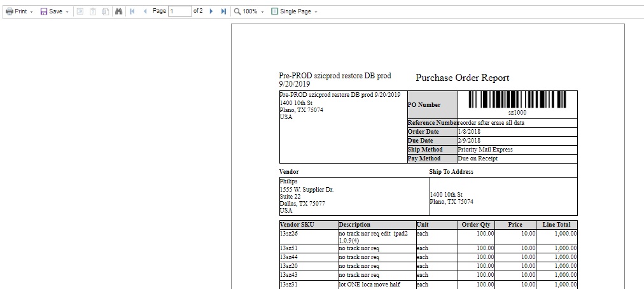This screenshot has width=644, height=289.
Task: Open Find using the binoculars icon
Action: coord(118,11)
